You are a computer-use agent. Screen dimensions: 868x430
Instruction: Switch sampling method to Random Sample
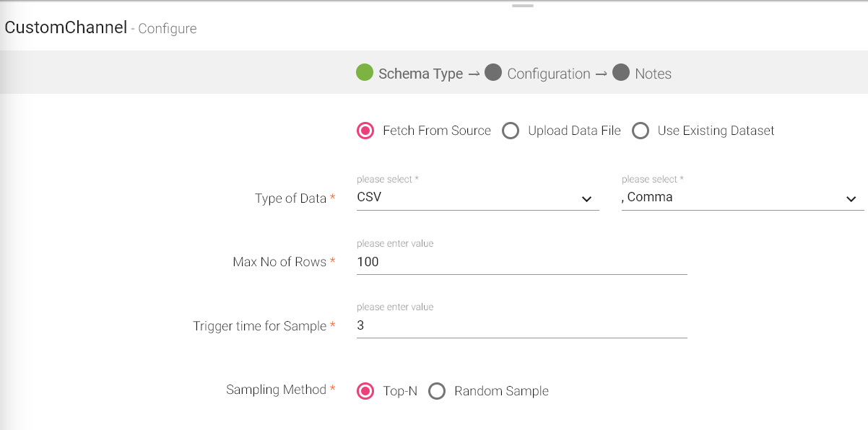coord(437,391)
